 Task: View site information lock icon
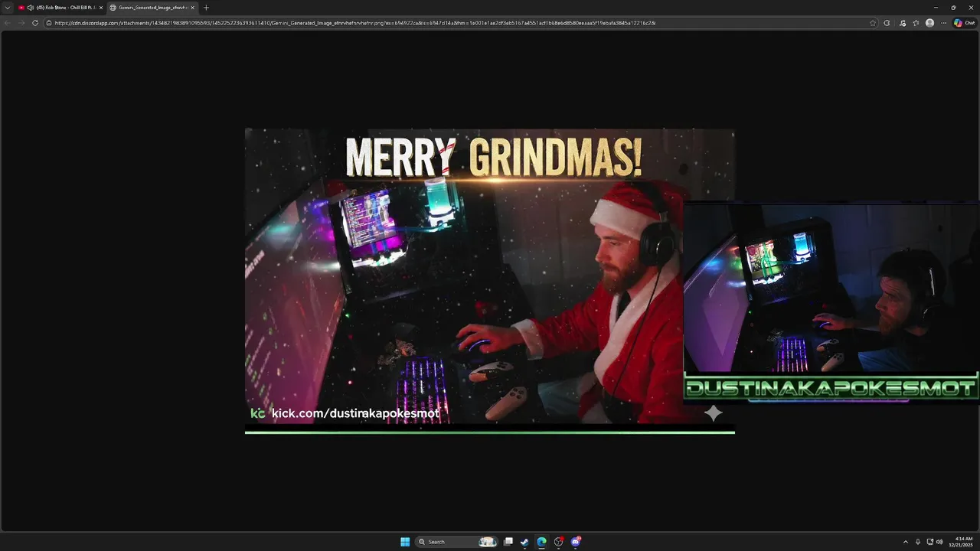pyautogui.click(x=49, y=23)
